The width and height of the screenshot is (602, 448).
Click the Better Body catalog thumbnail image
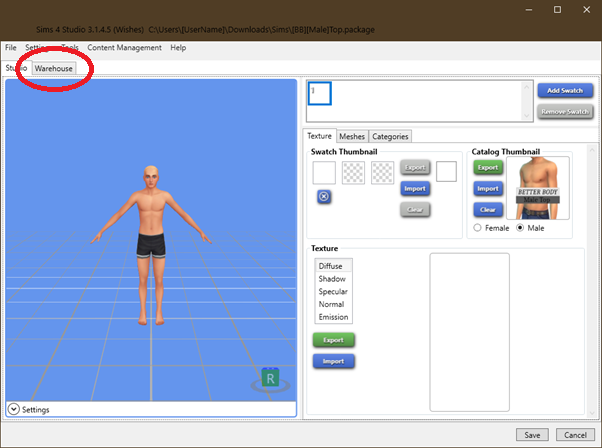[538, 188]
